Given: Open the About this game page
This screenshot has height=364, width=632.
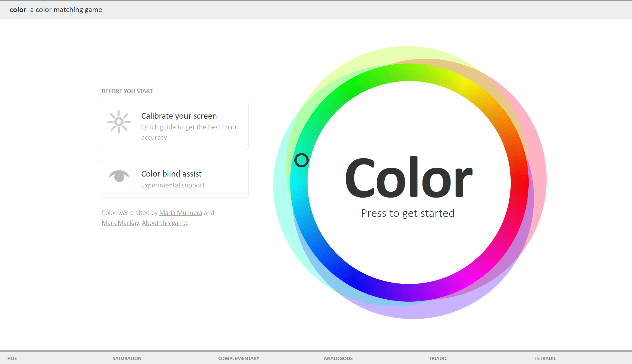Looking at the screenshot, I should click(x=164, y=223).
